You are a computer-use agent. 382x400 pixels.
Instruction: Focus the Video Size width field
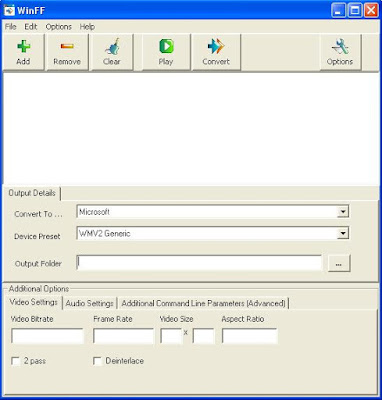(x=171, y=336)
